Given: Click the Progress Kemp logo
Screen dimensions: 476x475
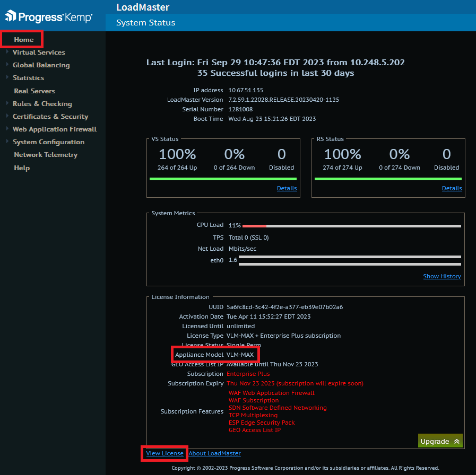Looking at the screenshot, I should (x=49, y=16).
